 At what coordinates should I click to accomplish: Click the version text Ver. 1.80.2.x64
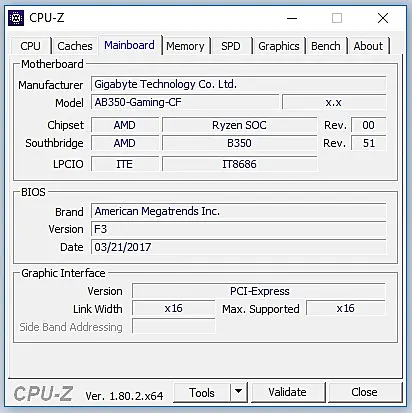(x=124, y=396)
